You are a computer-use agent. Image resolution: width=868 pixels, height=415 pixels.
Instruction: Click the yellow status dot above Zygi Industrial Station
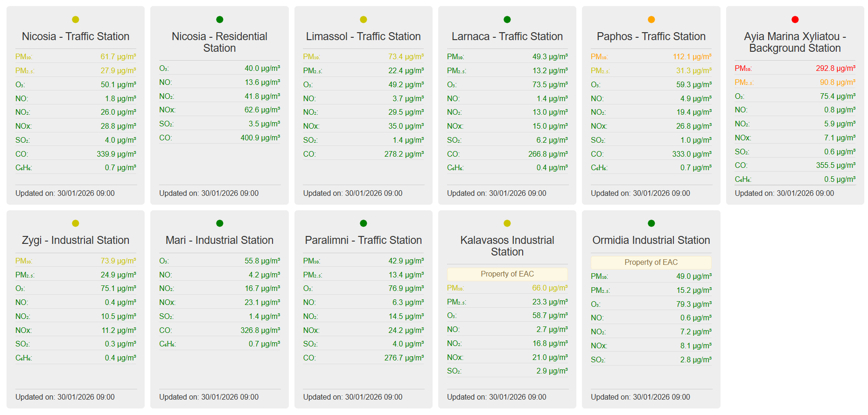[x=76, y=223]
